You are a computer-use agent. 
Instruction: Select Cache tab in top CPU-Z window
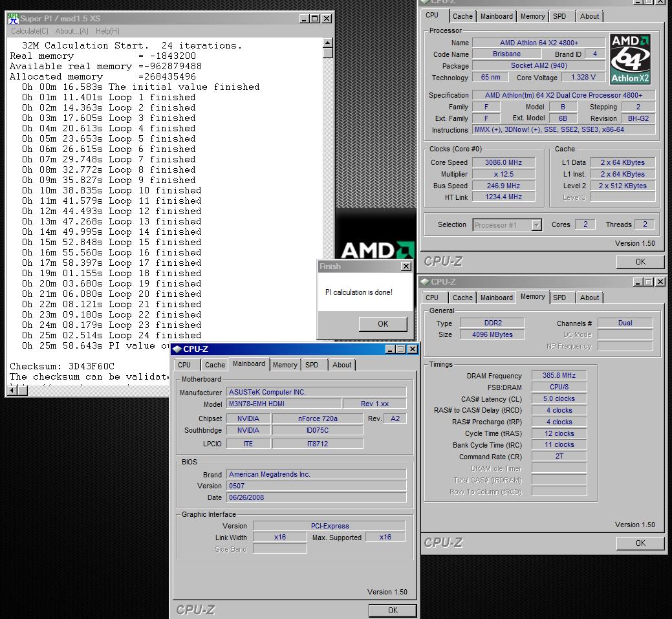point(462,16)
